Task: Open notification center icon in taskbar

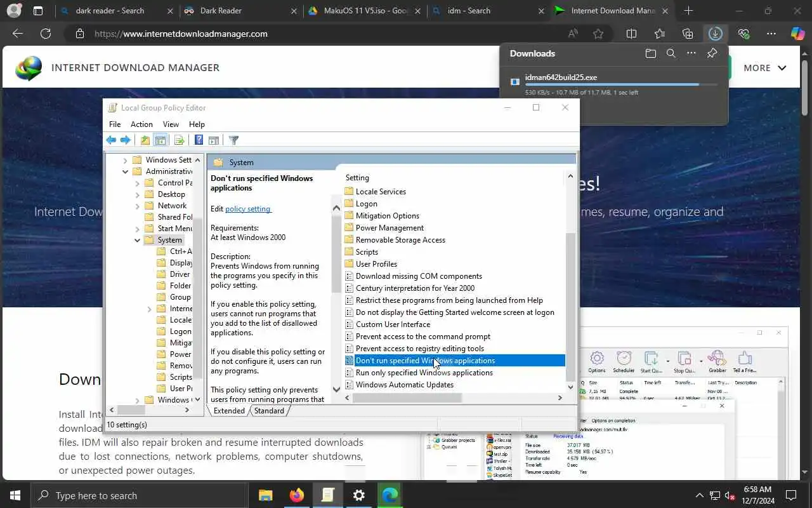Action: (x=791, y=495)
